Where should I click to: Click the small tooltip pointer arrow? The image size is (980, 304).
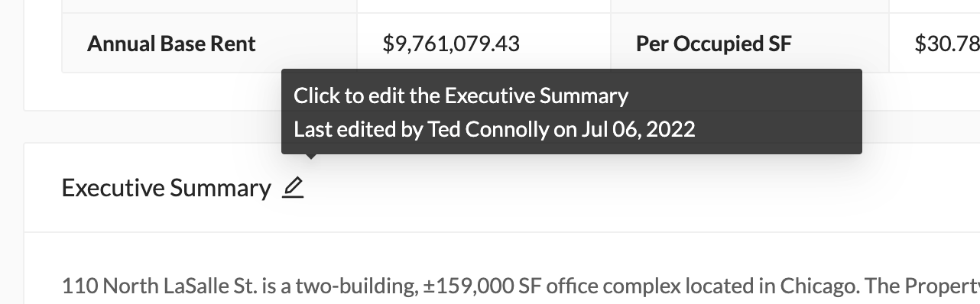pos(310,157)
